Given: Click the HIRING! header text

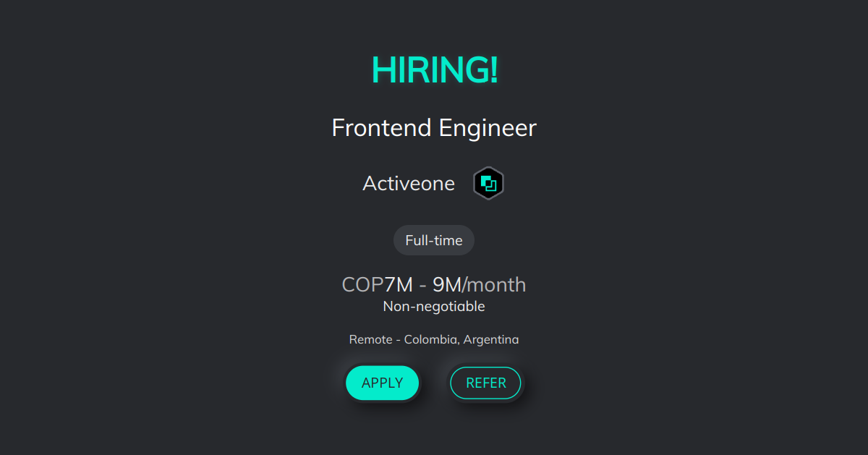Looking at the screenshot, I should pos(434,70).
